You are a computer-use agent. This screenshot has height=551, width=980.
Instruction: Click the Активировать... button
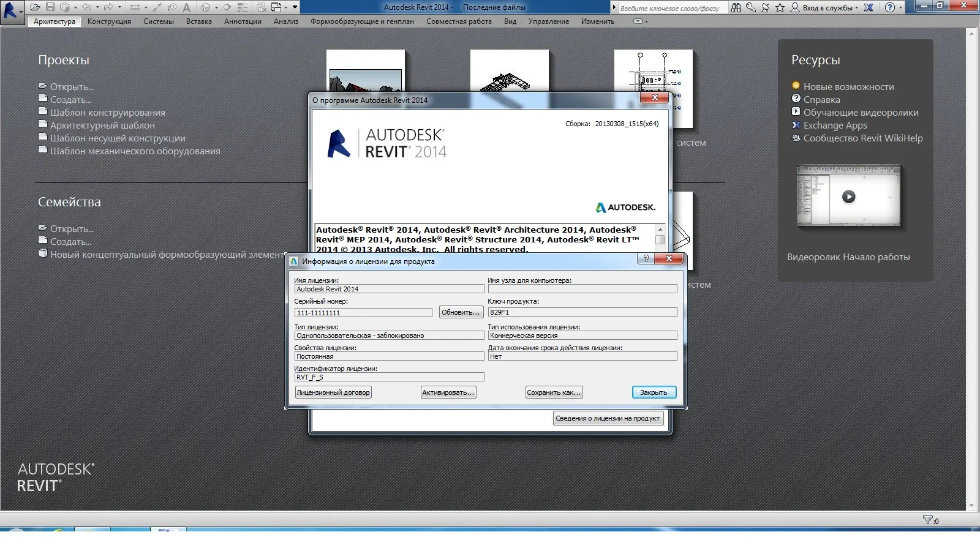pyautogui.click(x=448, y=392)
